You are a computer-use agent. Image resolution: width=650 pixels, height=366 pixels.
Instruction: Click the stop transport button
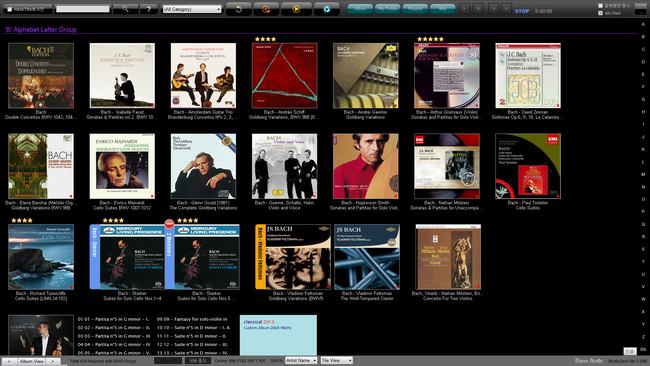pos(478,9)
